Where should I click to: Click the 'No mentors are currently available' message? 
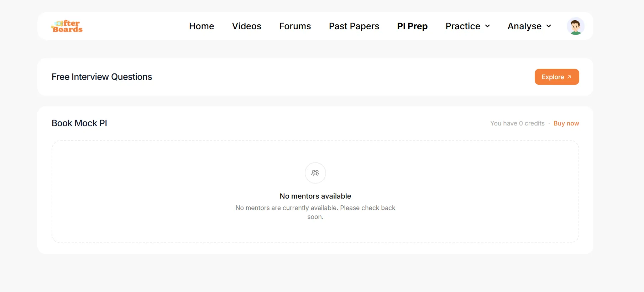[x=315, y=212]
